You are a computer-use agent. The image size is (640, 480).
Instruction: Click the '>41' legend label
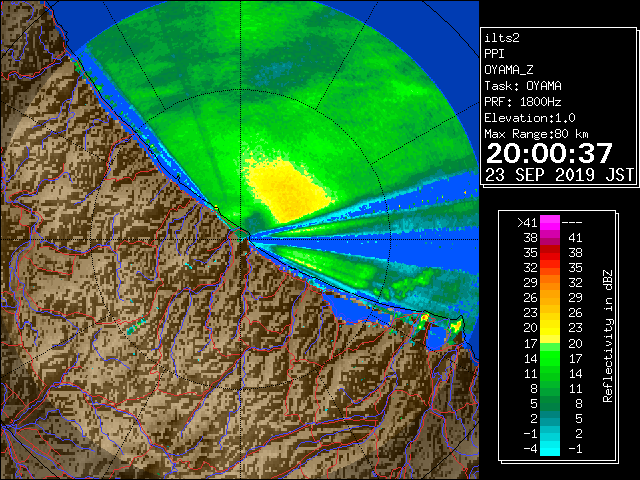pyautogui.click(x=527, y=223)
